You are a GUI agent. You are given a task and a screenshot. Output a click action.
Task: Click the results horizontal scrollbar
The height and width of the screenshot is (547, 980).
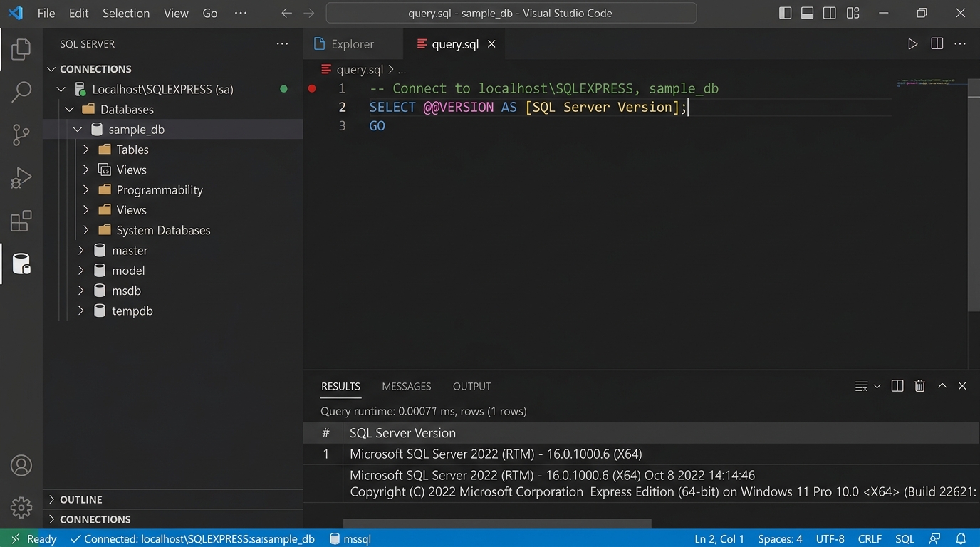[497, 523]
